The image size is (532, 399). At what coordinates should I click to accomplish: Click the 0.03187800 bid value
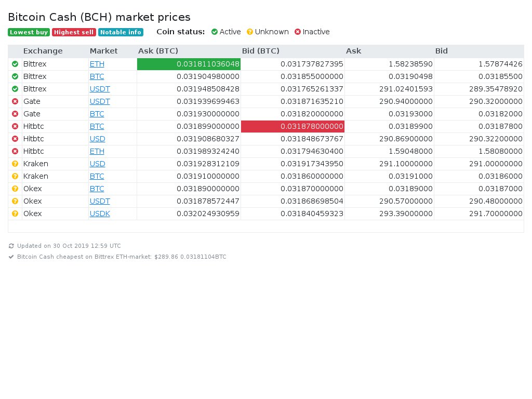(x=500, y=126)
